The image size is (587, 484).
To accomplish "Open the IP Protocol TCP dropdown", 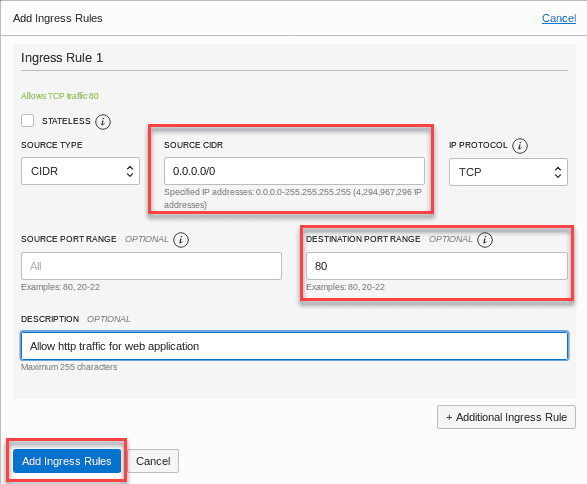I will point(508,172).
